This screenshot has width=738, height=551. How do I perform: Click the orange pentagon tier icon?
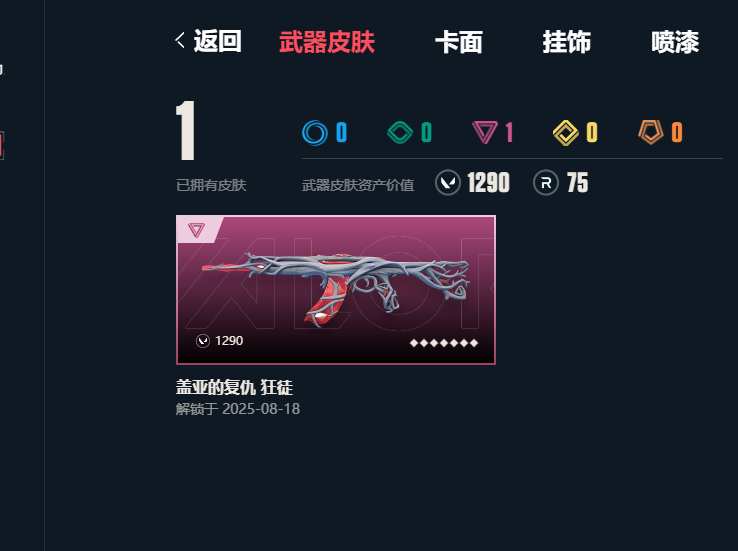[651, 132]
